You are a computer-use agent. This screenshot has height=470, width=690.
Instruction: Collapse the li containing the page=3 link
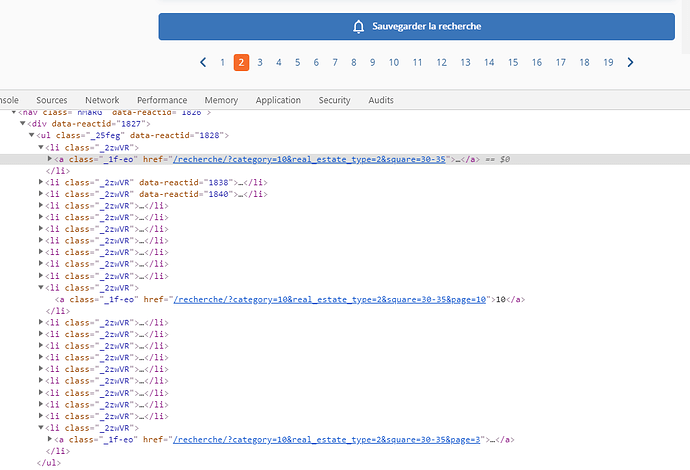(x=41, y=427)
